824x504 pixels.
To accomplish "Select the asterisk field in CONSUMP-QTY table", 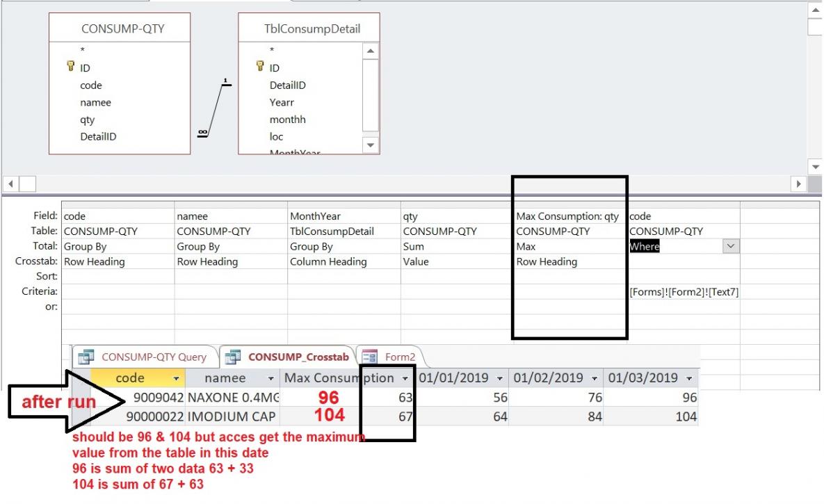I will [83, 51].
